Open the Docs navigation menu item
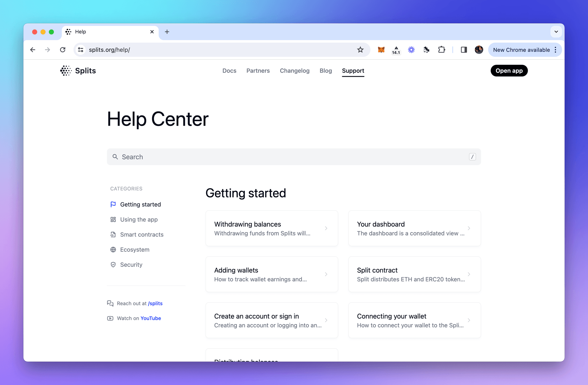This screenshot has width=588, height=385. click(x=229, y=70)
